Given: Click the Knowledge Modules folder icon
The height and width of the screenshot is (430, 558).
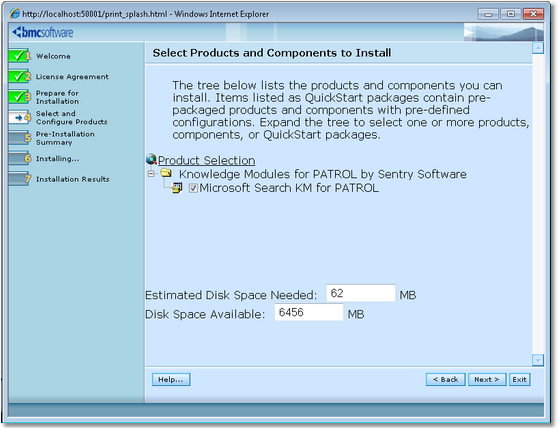Looking at the screenshot, I should point(166,173).
